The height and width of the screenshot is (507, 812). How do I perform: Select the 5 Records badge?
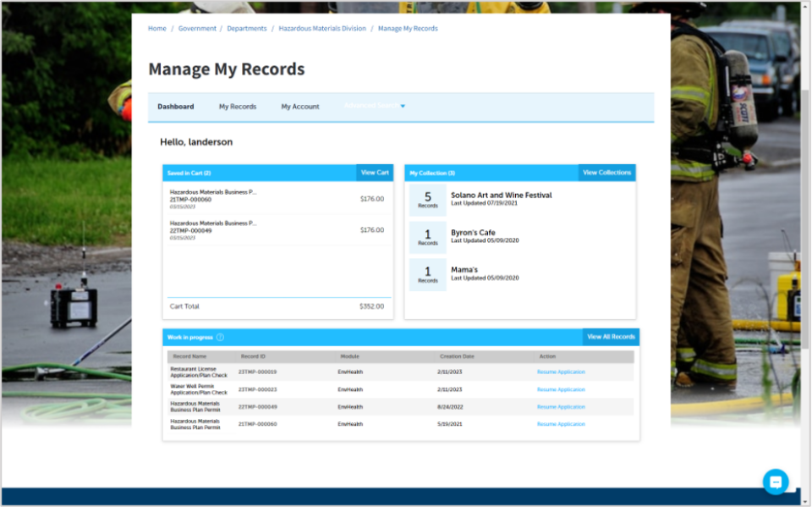pyautogui.click(x=427, y=199)
